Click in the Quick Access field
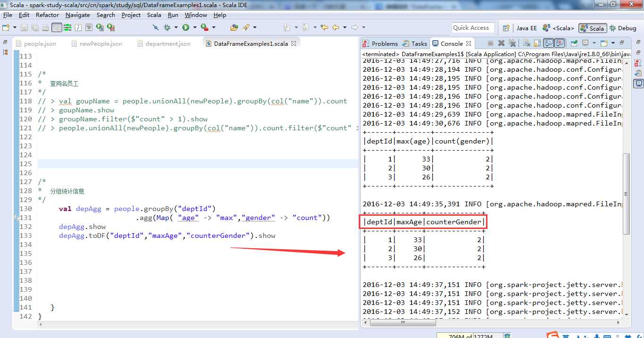Screen dimensions: 644x338 click(x=473, y=27)
